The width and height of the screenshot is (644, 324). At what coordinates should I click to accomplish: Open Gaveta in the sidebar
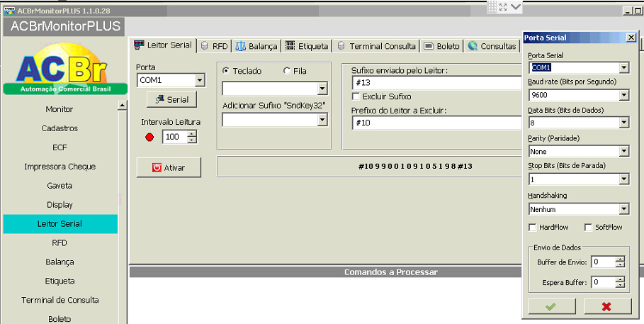pyautogui.click(x=60, y=186)
